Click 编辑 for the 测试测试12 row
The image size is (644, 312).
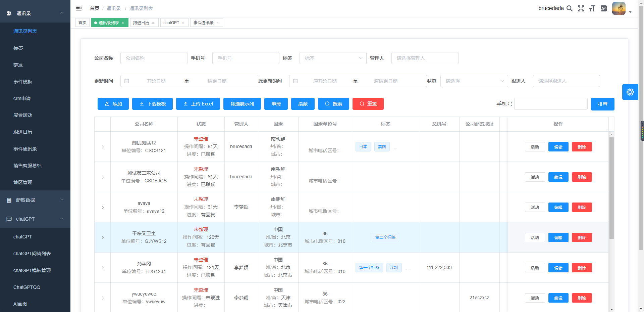point(558,147)
